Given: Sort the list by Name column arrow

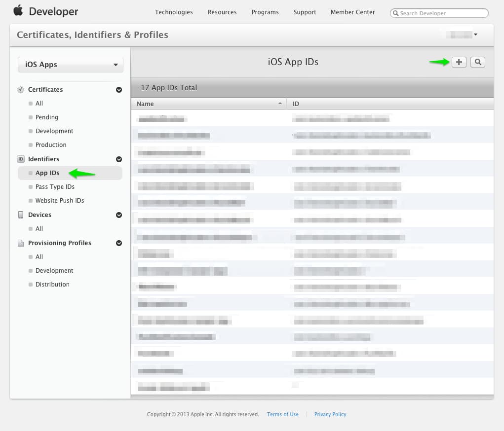Looking at the screenshot, I should [280, 104].
